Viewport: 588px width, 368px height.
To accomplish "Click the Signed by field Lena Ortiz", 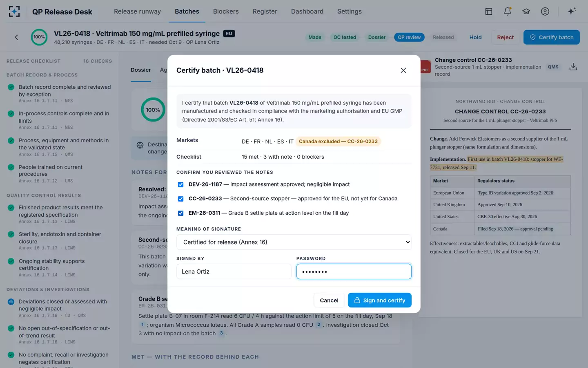I will 234,272.
